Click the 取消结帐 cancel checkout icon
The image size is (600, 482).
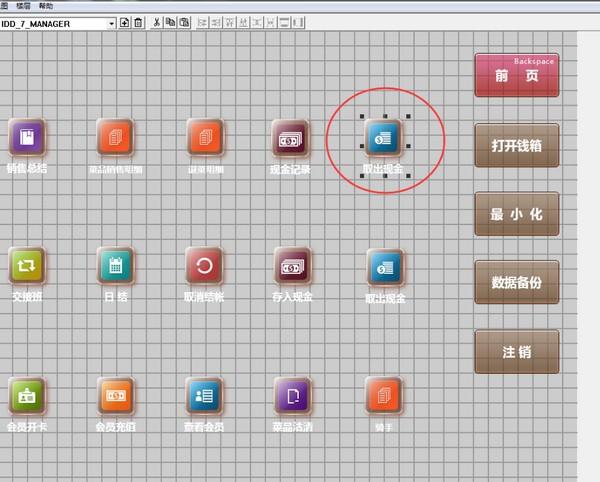[204, 265]
